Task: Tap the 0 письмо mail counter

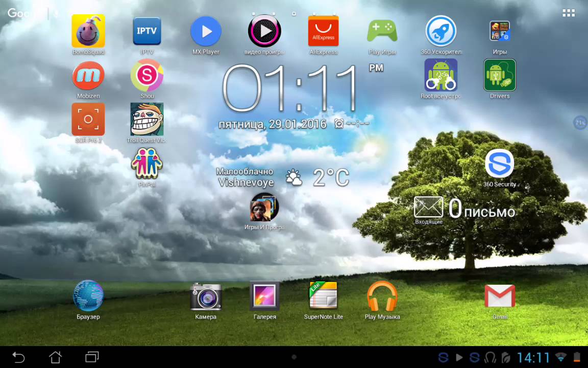Action: [482, 209]
